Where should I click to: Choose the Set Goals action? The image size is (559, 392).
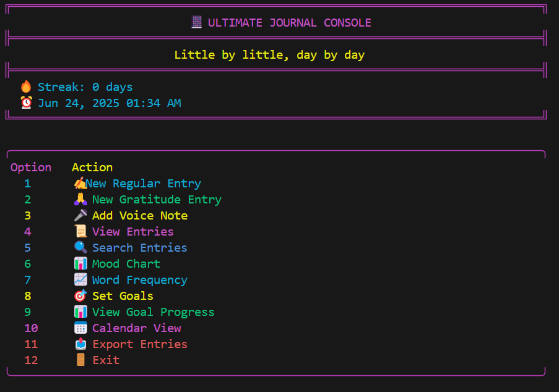(123, 296)
